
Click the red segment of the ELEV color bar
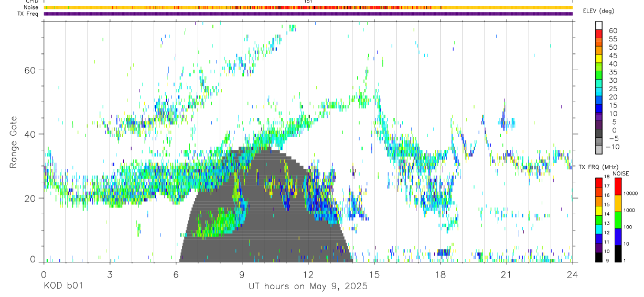(x=599, y=34)
